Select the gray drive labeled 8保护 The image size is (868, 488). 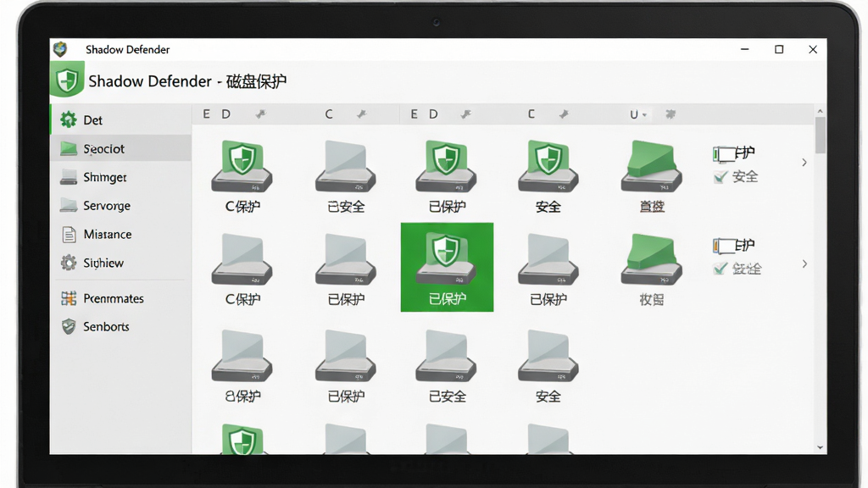242,366
